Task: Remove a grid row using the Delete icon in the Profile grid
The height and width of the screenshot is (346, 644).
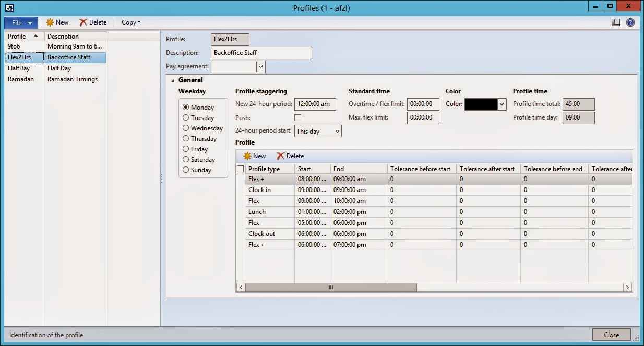Action: coord(290,156)
